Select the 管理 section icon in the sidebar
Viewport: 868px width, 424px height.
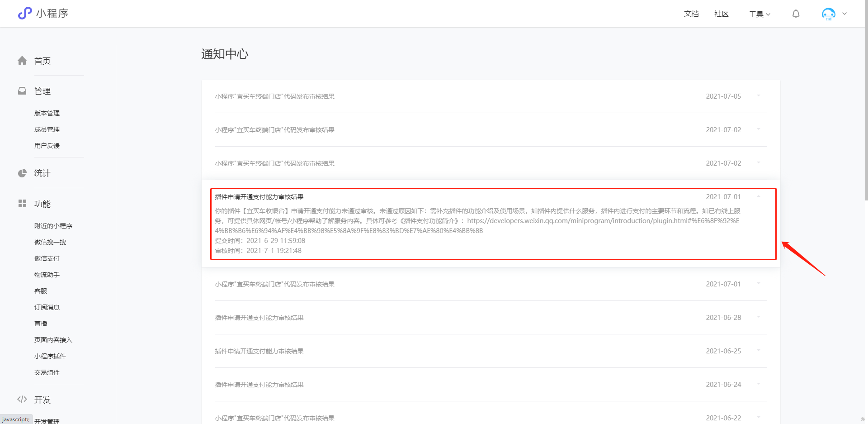click(x=22, y=91)
